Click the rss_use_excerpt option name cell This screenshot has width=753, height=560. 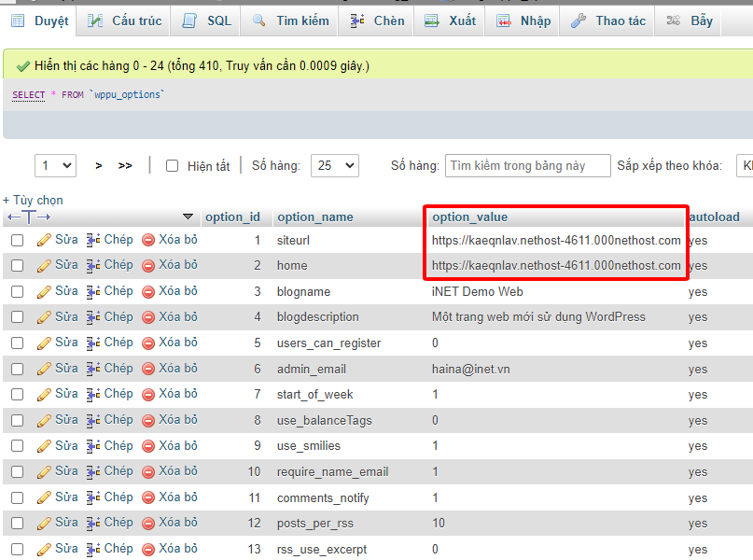coord(322,549)
